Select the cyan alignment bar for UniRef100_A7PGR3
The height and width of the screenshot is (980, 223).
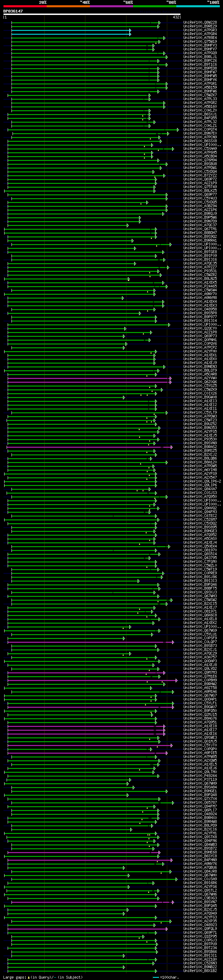[x=71, y=30]
